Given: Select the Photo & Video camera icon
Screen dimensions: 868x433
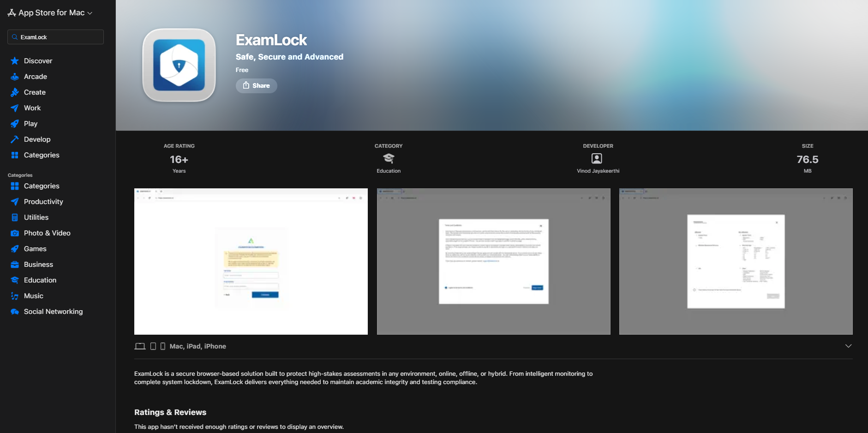Looking at the screenshot, I should click(x=15, y=233).
